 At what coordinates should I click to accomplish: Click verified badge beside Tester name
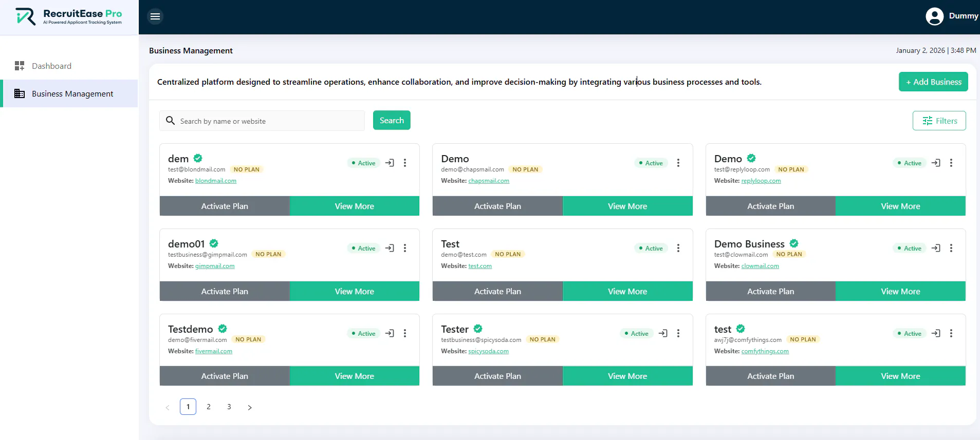click(478, 329)
